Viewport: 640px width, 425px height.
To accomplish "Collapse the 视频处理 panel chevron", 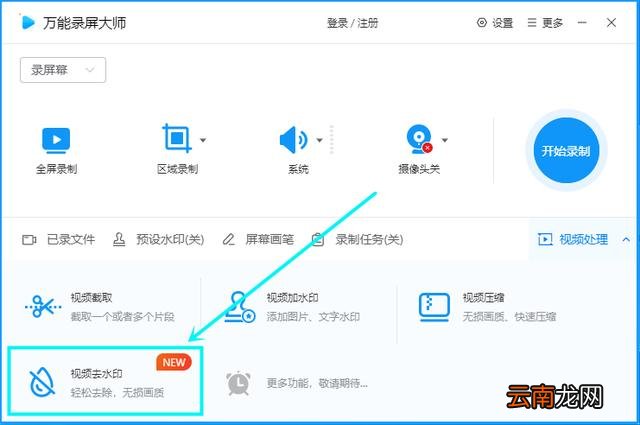I will 626,240.
